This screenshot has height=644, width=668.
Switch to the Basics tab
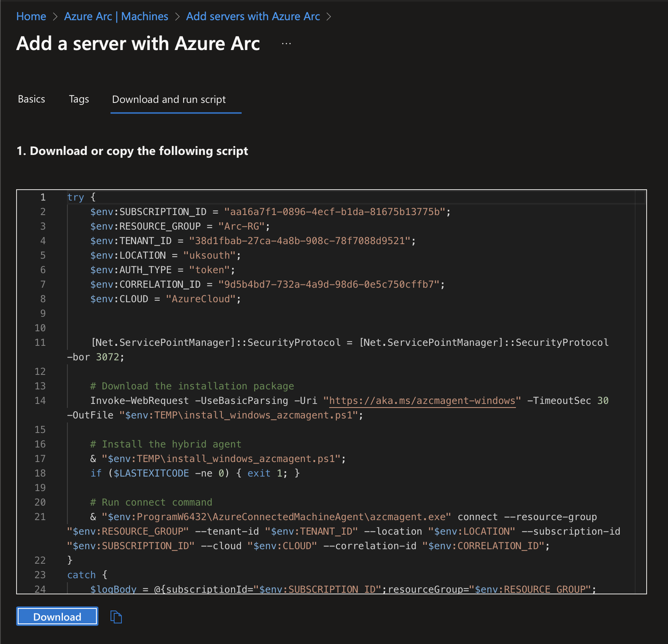point(31,99)
